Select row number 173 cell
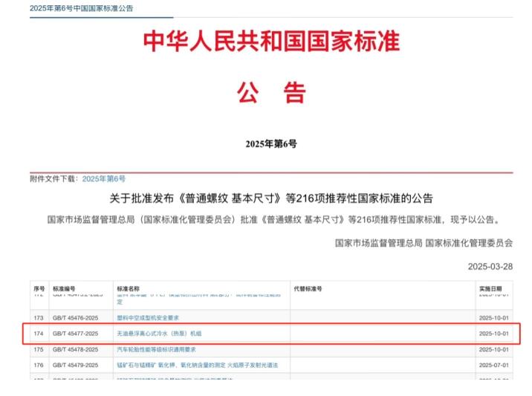The height and width of the screenshot is (396, 532). [39, 318]
